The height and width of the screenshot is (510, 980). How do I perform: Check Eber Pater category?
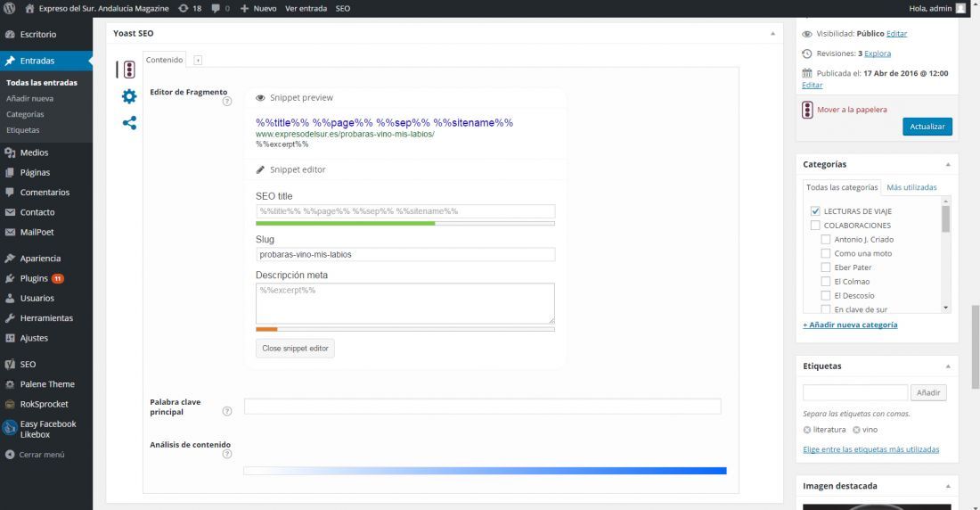[826, 267]
